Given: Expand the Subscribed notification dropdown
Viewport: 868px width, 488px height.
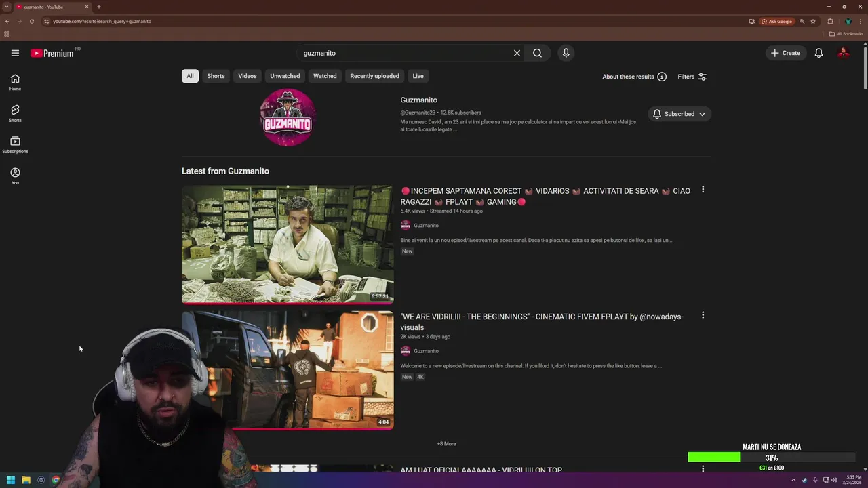Looking at the screenshot, I should tap(679, 114).
